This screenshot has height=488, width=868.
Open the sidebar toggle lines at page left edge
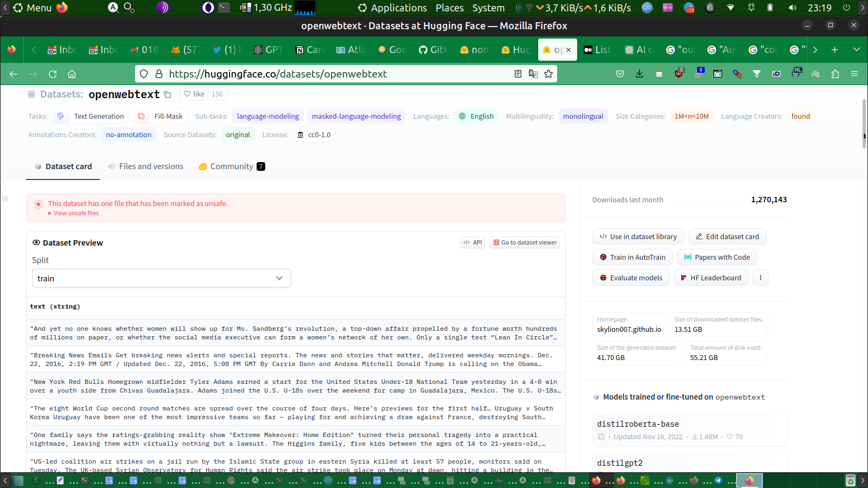5,199
